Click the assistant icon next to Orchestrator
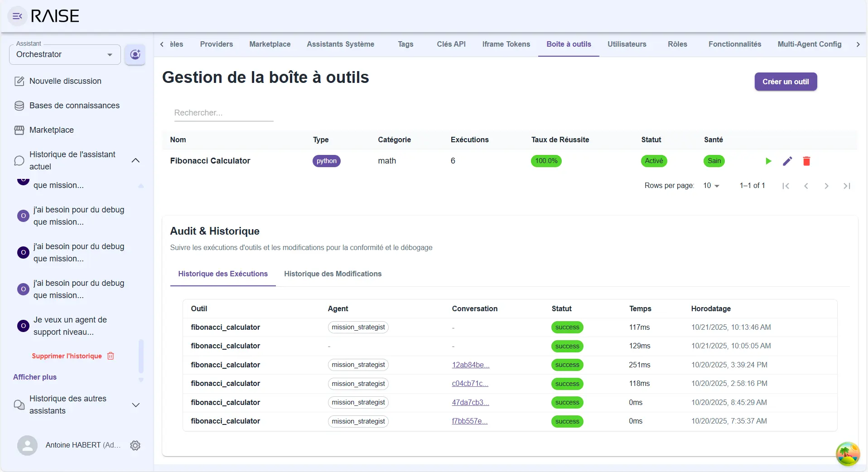The height and width of the screenshot is (472, 868). tap(135, 55)
